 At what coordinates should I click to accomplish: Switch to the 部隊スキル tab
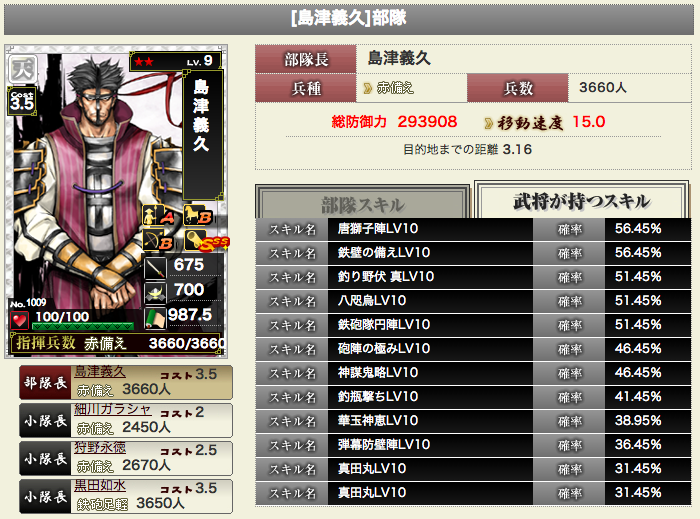point(363,205)
